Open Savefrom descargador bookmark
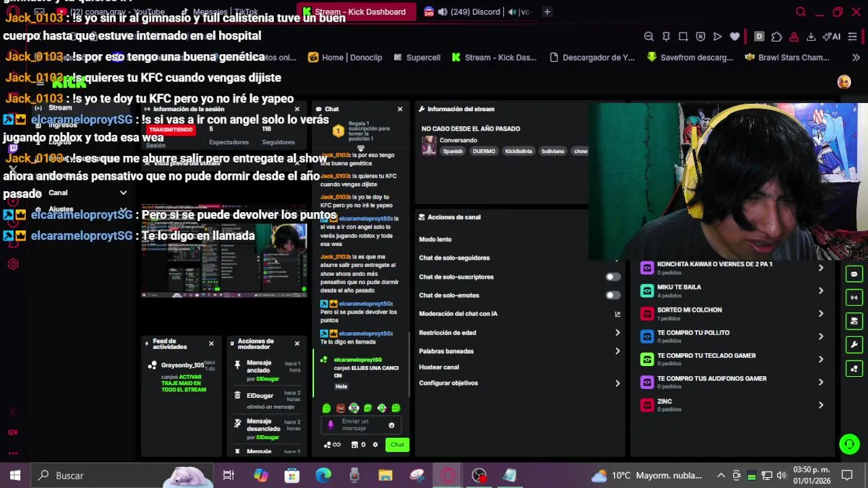The image size is (868, 488). point(690,58)
